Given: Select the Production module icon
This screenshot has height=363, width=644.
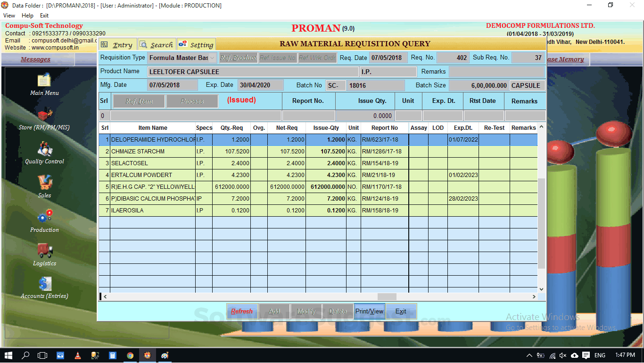Looking at the screenshot, I should (44, 217).
